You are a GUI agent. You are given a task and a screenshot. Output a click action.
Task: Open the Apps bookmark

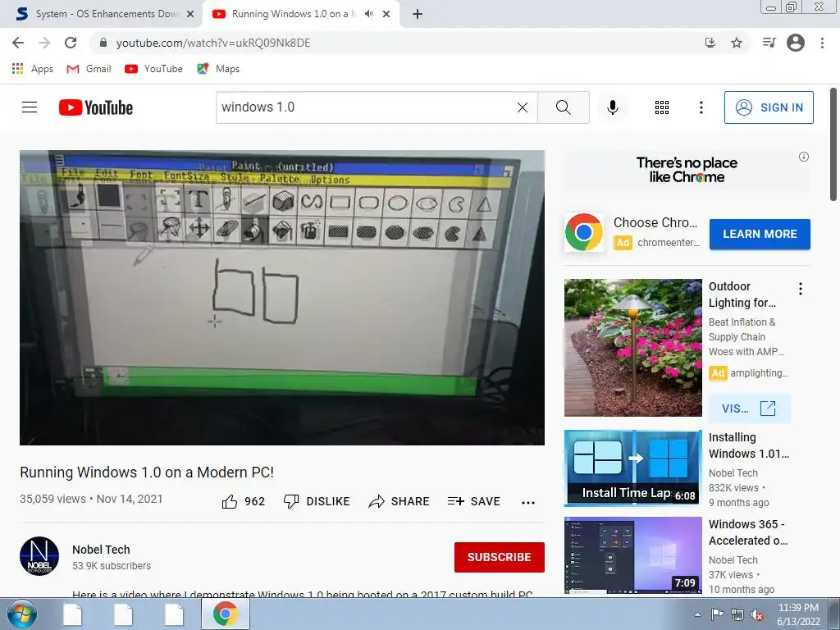pos(33,69)
